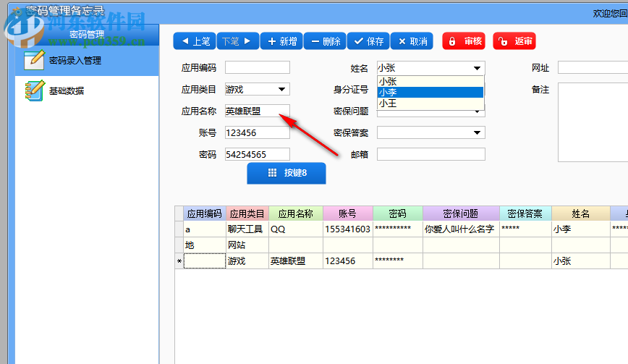Click the blue 按键8 button
This screenshot has height=364, width=628.
pyautogui.click(x=287, y=173)
